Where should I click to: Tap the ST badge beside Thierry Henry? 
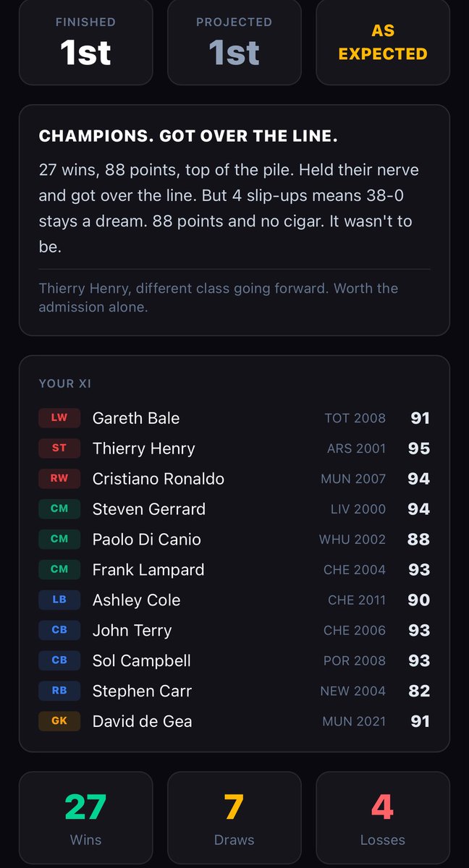(x=59, y=448)
